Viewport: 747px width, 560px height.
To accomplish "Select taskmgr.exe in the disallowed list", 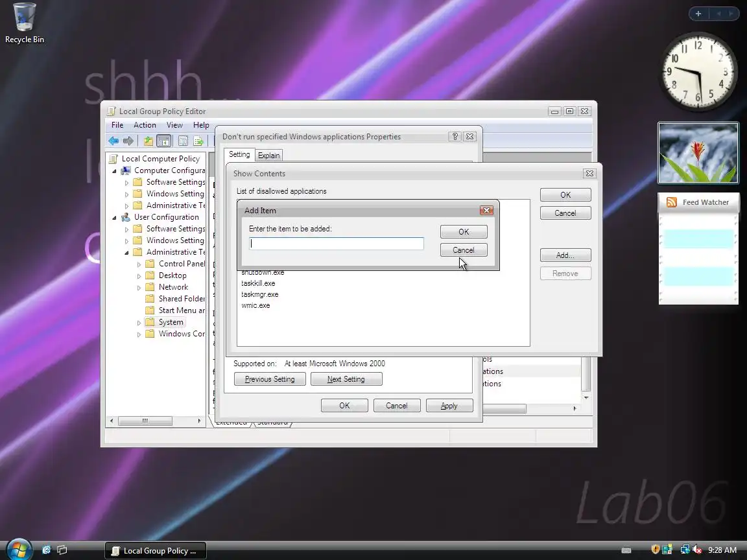I will tap(259, 294).
